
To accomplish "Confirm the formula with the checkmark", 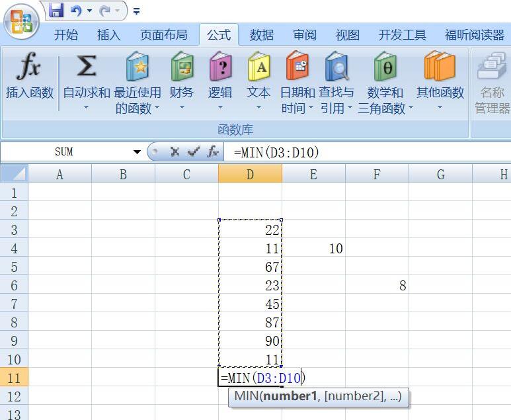I will coord(194,151).
